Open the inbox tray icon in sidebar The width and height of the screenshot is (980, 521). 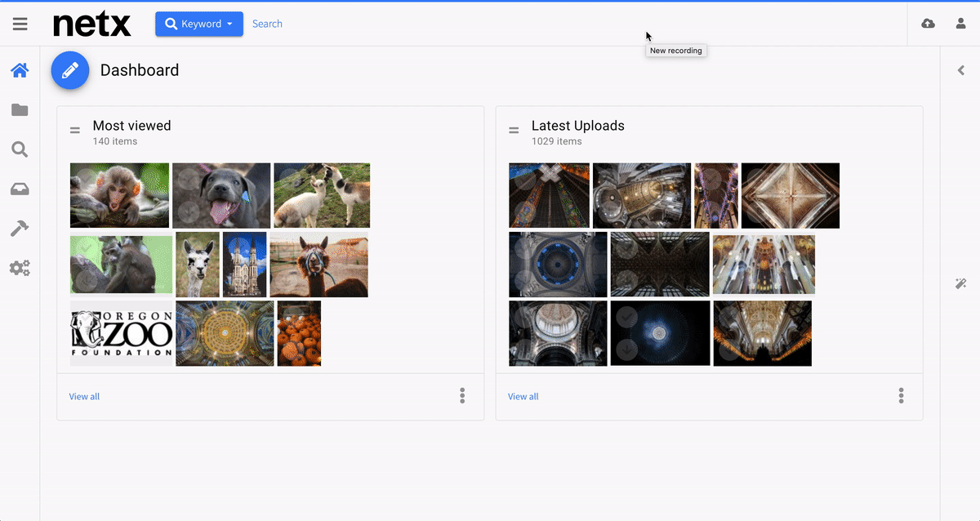pyautogui.click(x=20, y=189)
